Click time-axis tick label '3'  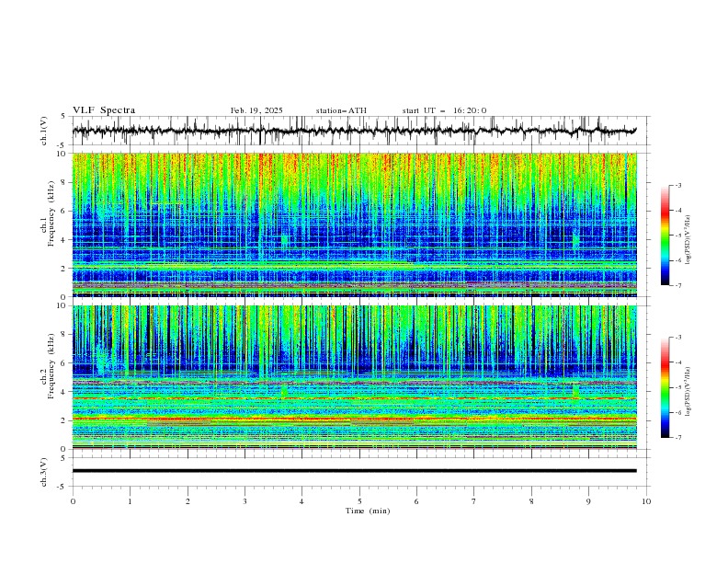point(245,501)
